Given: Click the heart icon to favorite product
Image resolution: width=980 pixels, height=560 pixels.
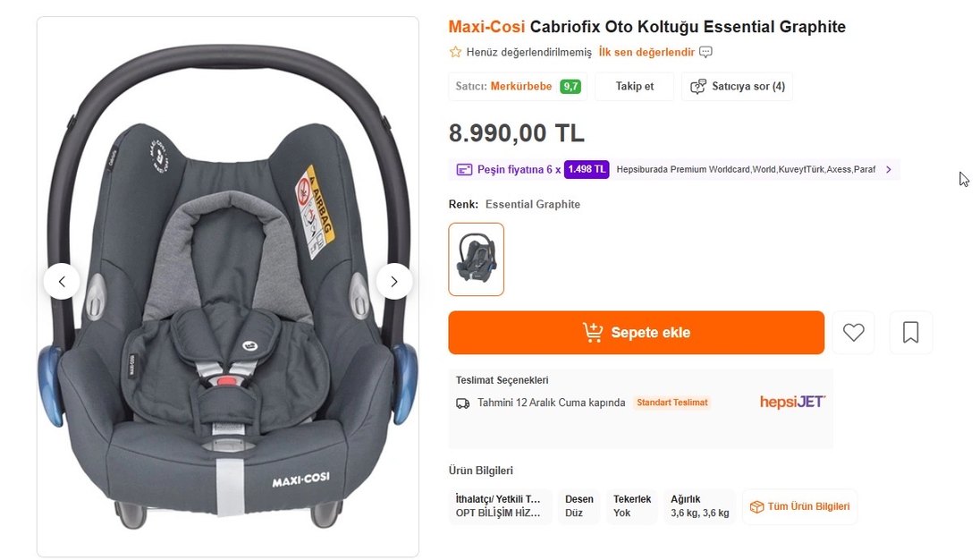Looking at the screenshot, I should 853,332.
